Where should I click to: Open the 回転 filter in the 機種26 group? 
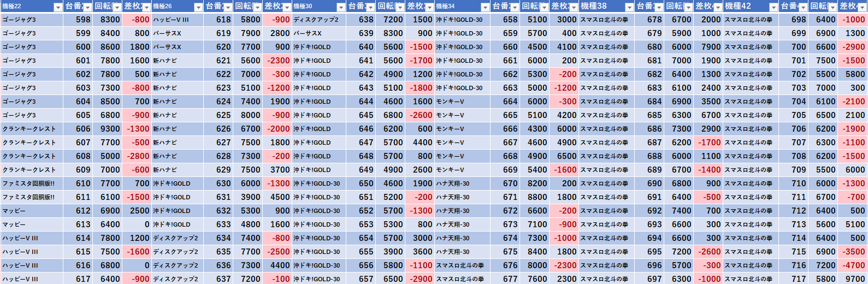pos(257,7)
